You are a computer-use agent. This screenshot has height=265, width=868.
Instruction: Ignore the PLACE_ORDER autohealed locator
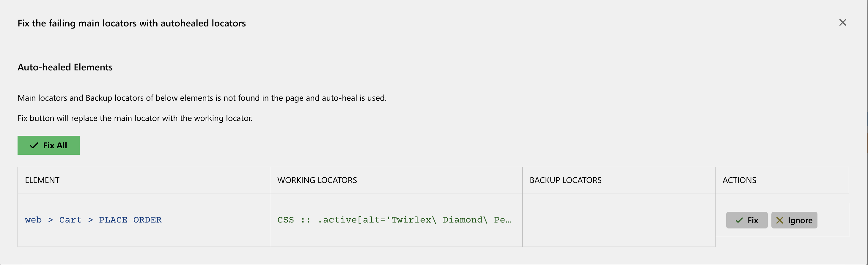(x=794, y=220)
